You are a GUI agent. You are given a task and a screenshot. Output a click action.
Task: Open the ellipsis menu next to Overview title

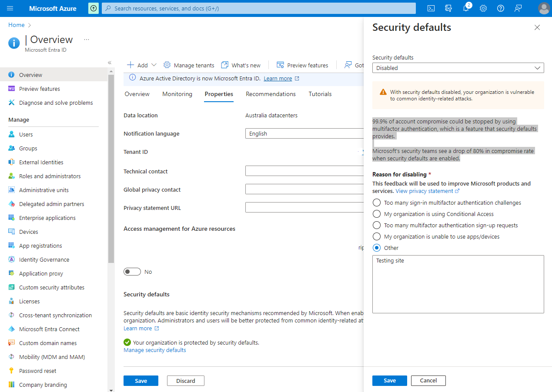(87, 40)
